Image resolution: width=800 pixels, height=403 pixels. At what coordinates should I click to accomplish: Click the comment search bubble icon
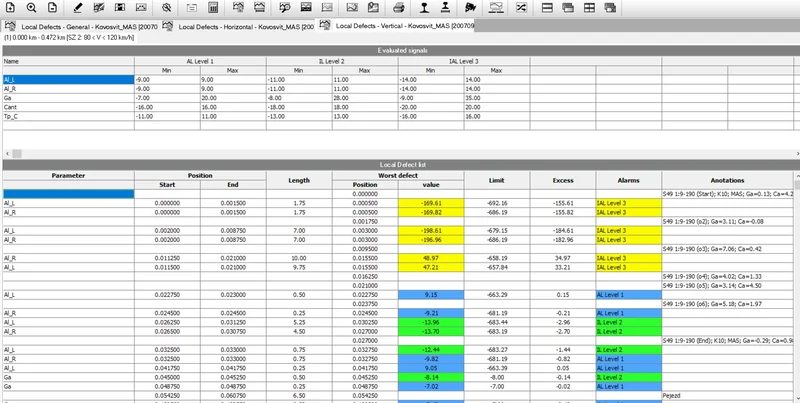[285, 8]
